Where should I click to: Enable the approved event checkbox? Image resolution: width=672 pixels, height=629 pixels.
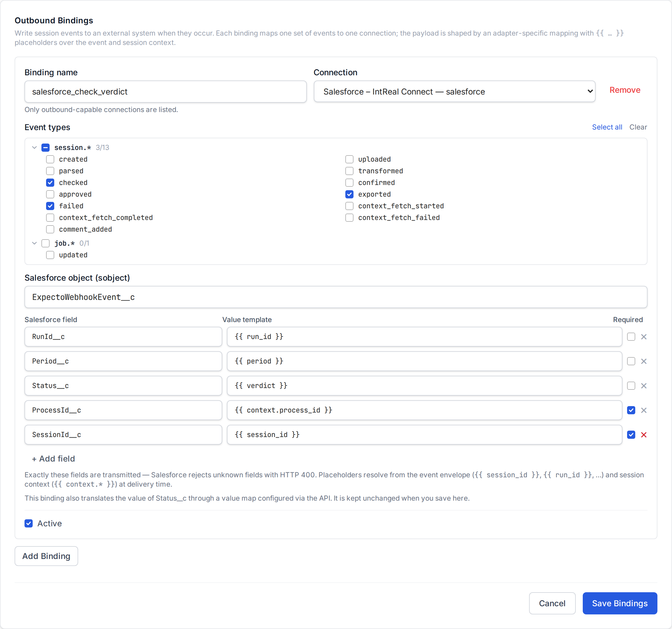tap(50, 194)
